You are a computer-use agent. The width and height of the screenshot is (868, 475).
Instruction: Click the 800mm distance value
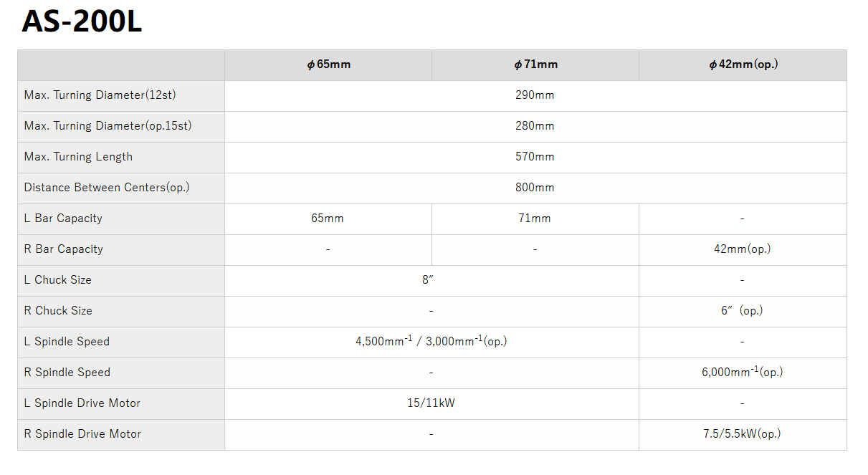pos(535,188)
